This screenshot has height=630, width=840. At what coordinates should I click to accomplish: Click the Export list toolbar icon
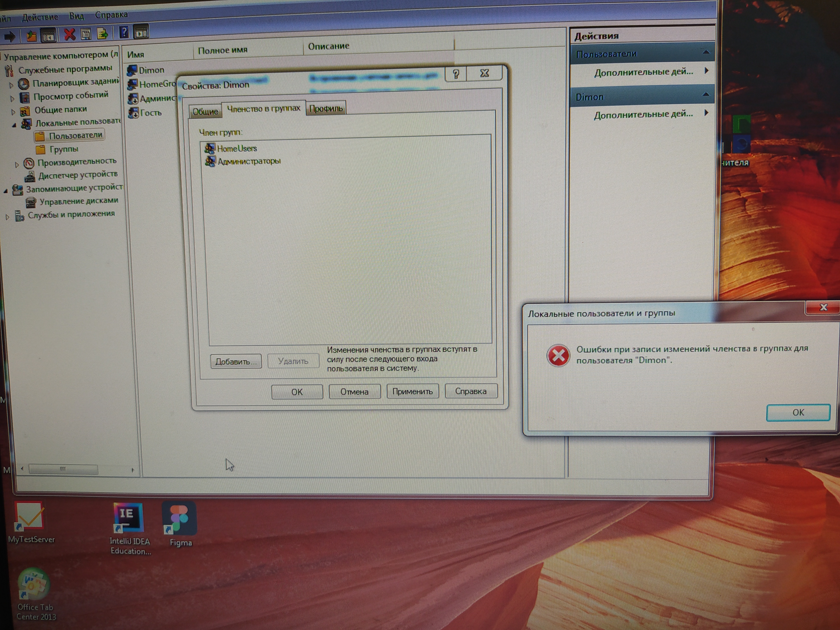102,34
